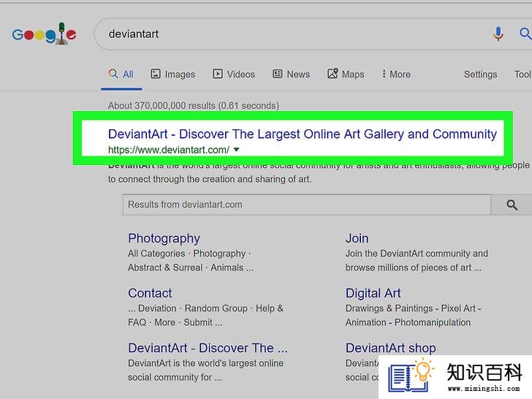Click 'FAQ · More · Submit ...' text
532x399 pixels.
pyautogui.click(x=175, y=322)
